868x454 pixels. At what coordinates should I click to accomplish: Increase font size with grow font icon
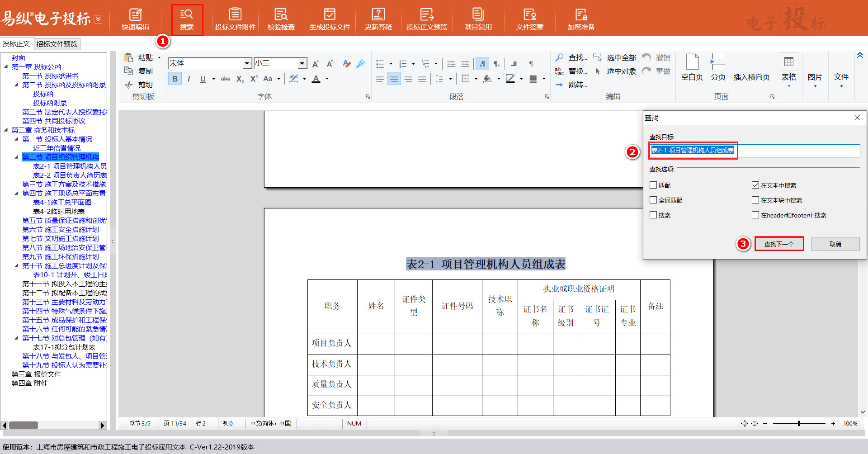[316, 64]
